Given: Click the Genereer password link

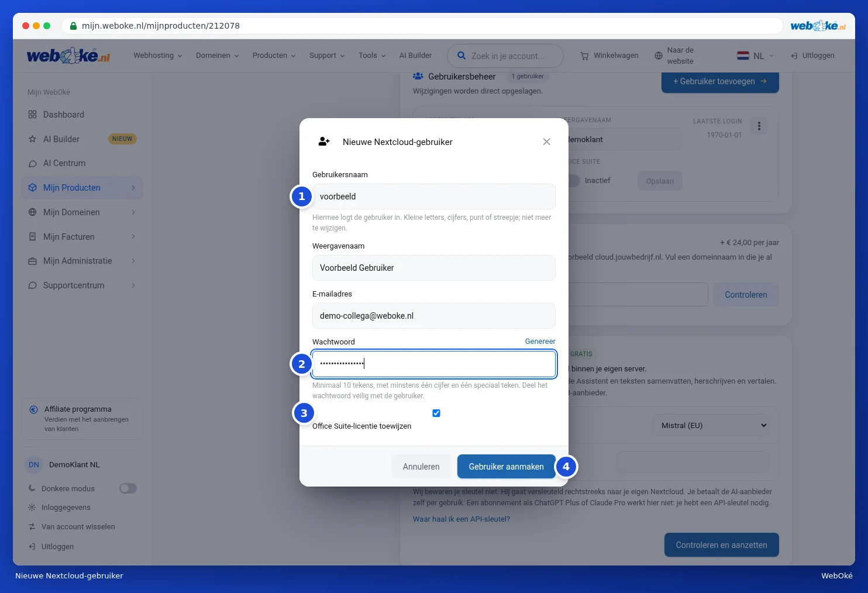Looking at the screenshot, I should coord(540,342).
